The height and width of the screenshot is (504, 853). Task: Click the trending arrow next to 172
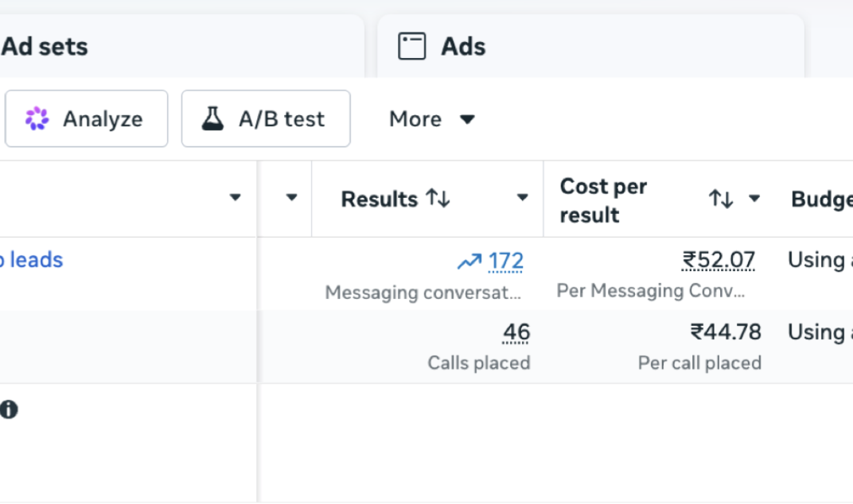[x=469, y=262]
